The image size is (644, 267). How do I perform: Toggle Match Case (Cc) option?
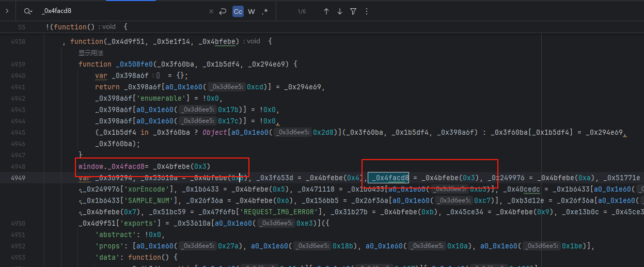[238, 11]
